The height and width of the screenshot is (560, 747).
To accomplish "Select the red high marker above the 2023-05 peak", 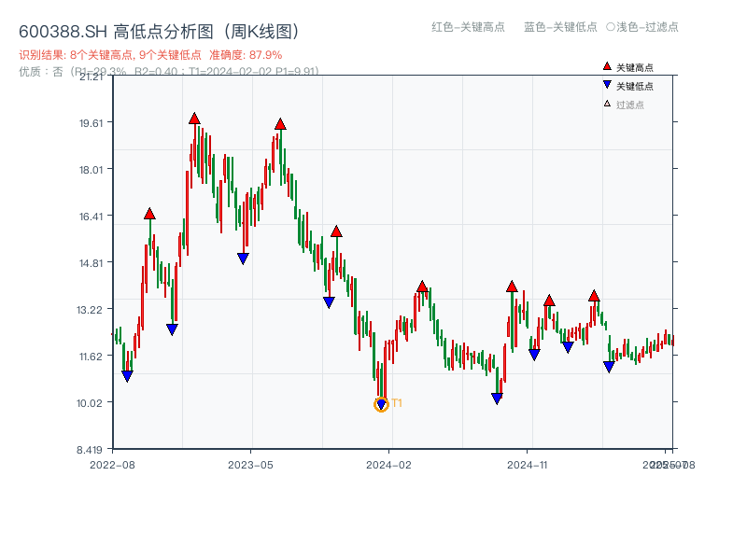I will coord(279,122).
